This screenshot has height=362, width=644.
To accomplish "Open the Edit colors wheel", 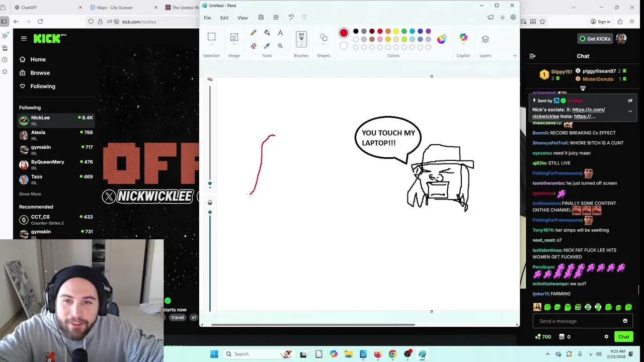I will [x=441, y=39].
